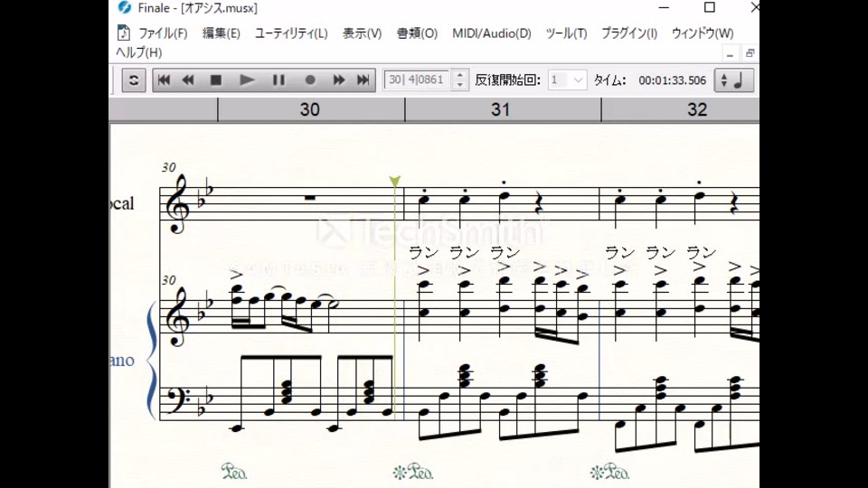Open the 編集(E) menu

[221, 33]
